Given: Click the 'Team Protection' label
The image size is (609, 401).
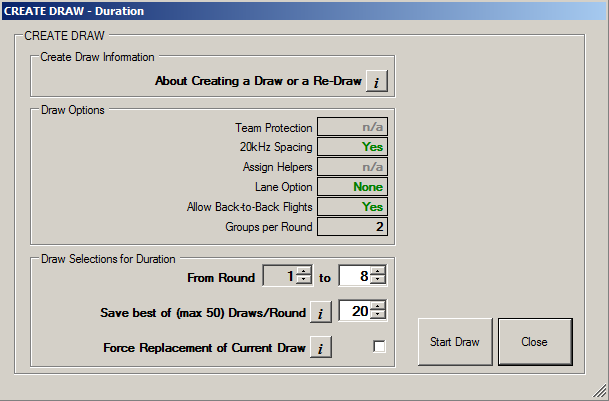Looking at the screenshot, I should [x=273, y=127].
